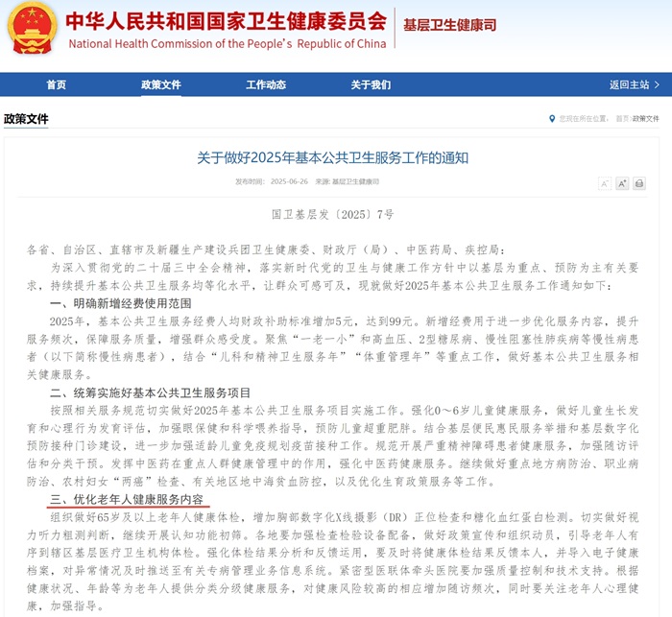The width and height of the screenshot is (672, 617).
Task: Decrease font size with A- icon
Action: [605, 184]
